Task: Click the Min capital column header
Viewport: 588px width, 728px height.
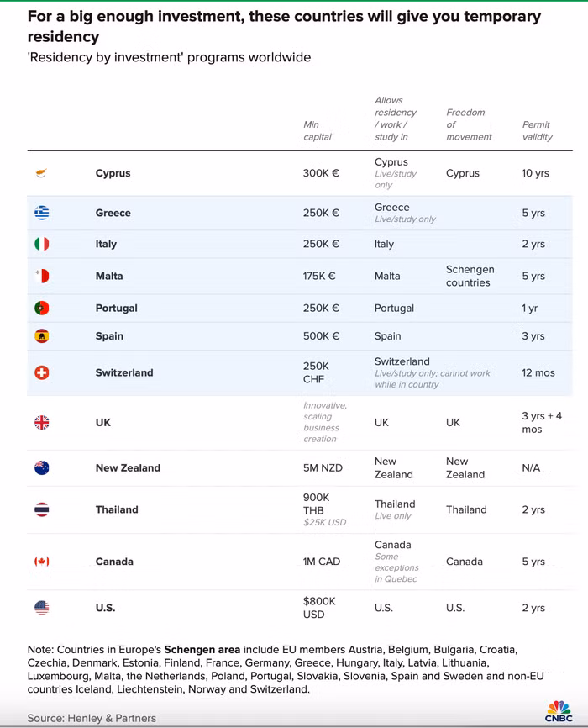Action: (x=318, y=130)
